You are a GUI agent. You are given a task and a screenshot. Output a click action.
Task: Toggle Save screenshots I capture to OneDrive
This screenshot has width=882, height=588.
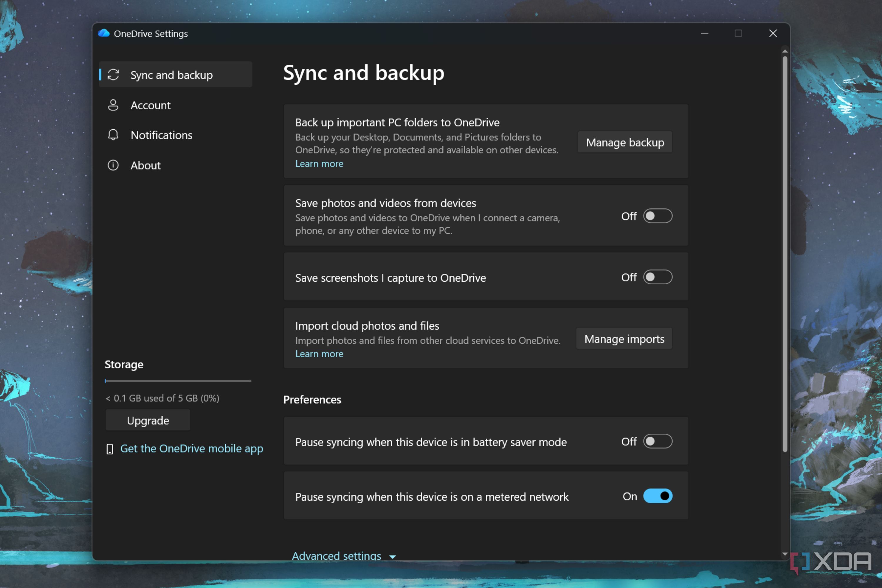(658, 277)
